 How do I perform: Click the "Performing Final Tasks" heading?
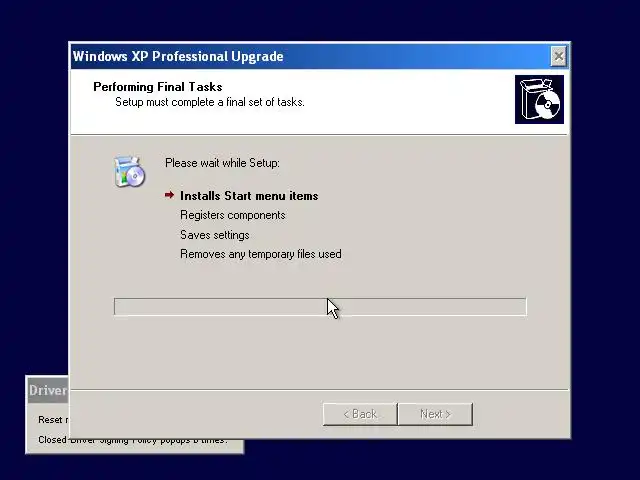click(x=158, y=87)
